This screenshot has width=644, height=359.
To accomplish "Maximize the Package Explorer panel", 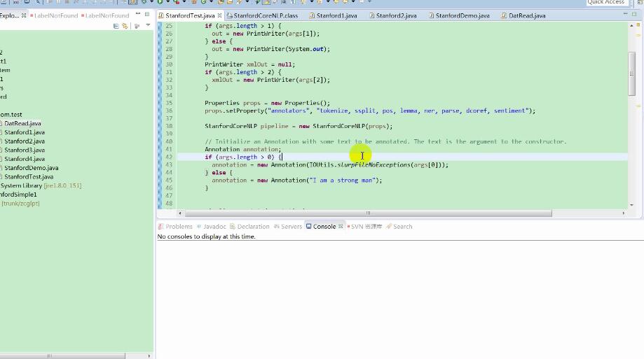I will [x=147, y=15].
